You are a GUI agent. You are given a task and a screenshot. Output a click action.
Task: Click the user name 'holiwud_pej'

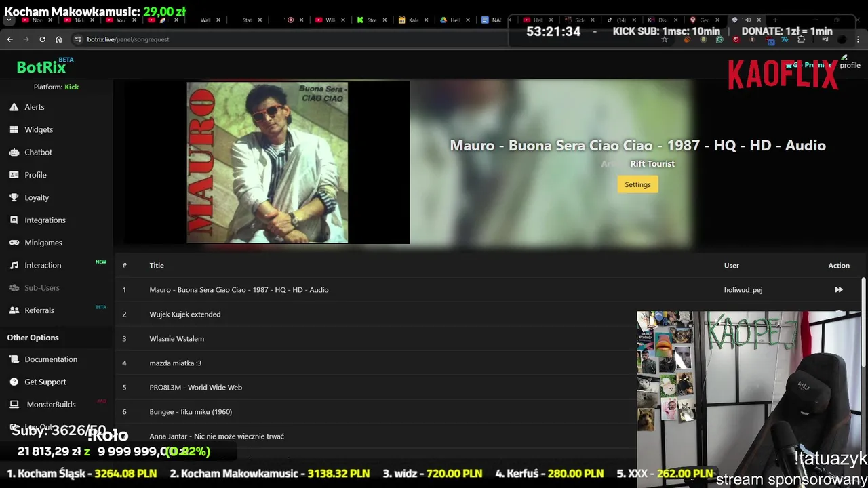pos(743,290)
